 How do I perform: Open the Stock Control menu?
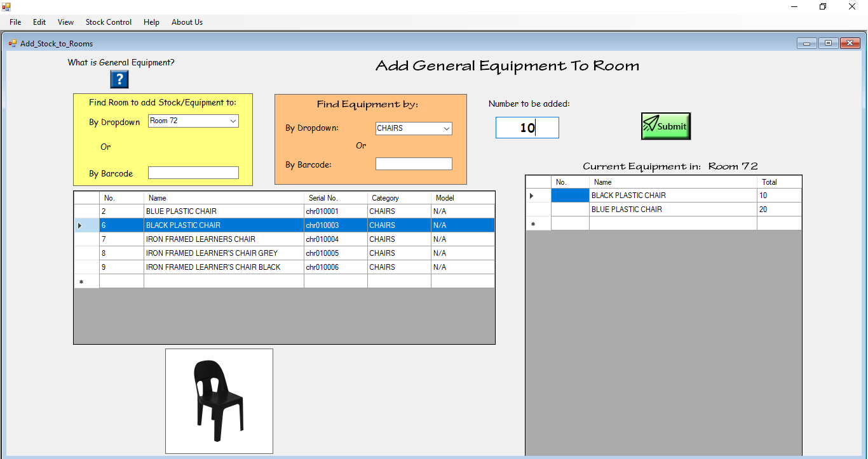point(108,22)
